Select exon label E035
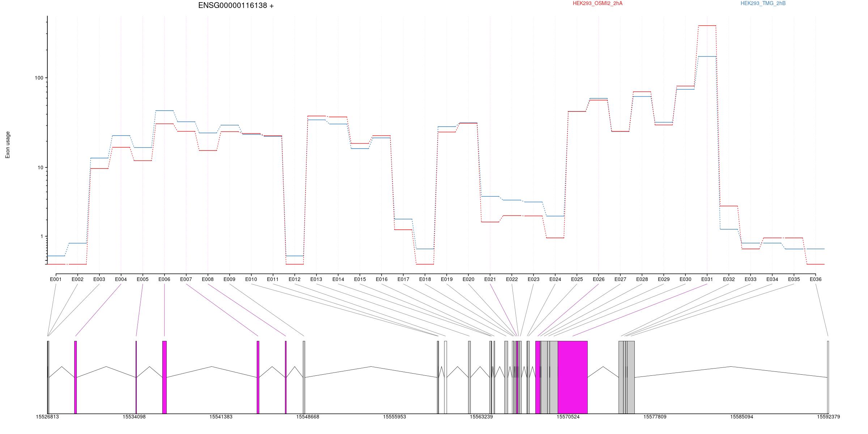 tap(794, 279)
